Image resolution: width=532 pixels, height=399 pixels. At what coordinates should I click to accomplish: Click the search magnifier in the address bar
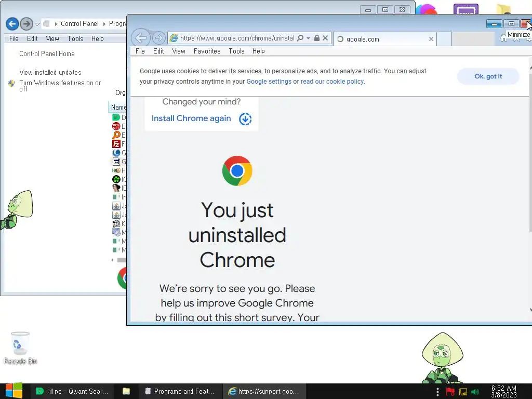[300, 38]
